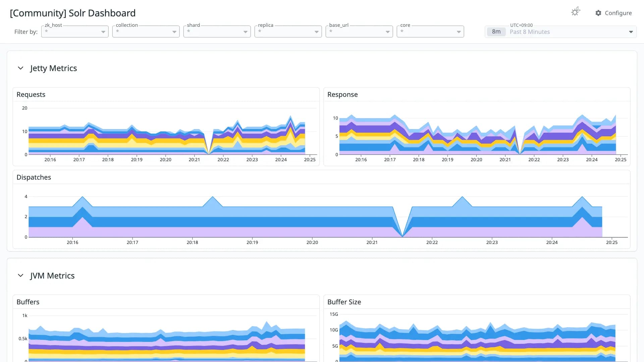The width and height of the screenshot is (644, 362).
Task: Click the Buffers widget title
Action: (x=28, y=302)
